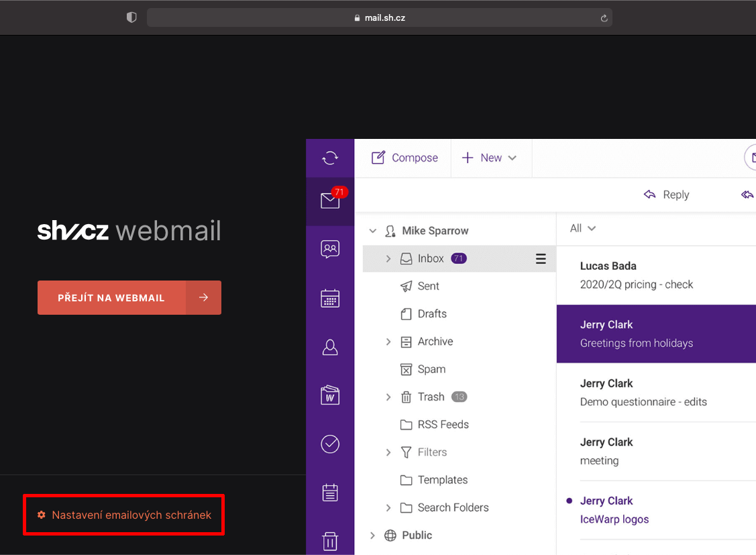Collapse the Mike Sparrow account tree
This screenshot has width=756, height=555.
(373, 231)
